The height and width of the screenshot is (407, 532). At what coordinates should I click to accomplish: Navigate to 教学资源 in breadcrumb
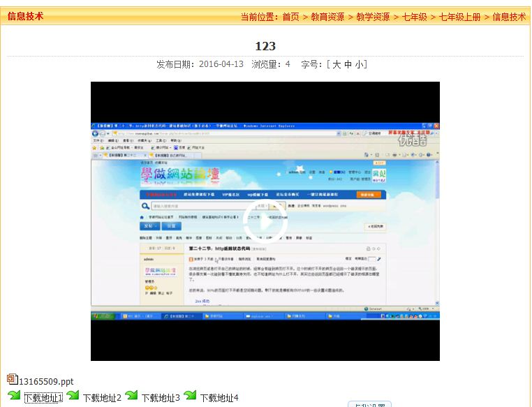tap(373, 17)
